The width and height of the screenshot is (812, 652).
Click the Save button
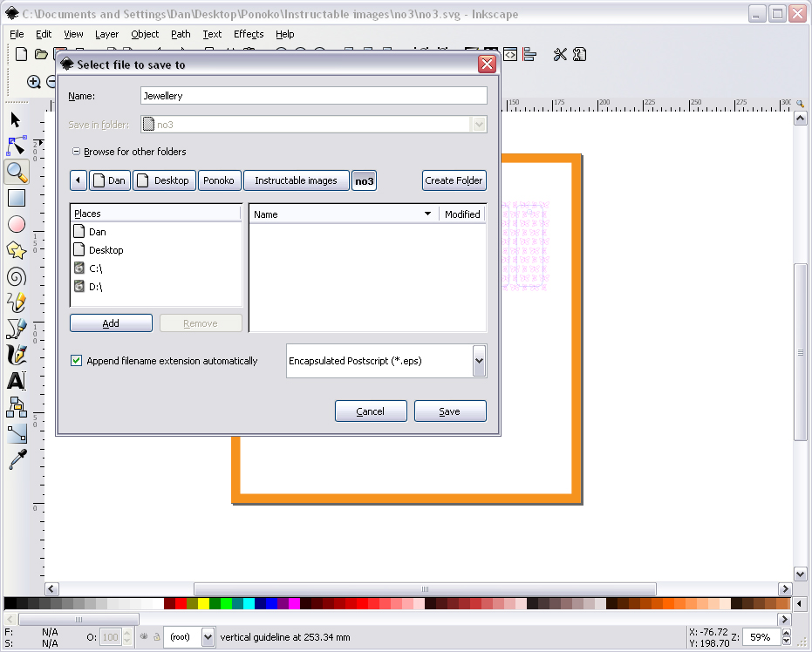click(450, 411)
